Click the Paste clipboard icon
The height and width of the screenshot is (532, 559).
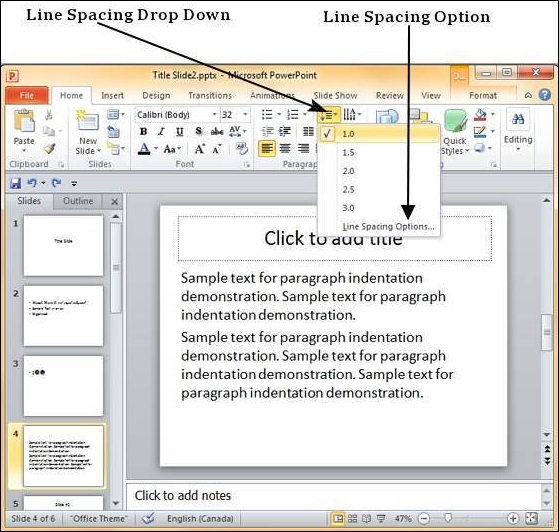[x=24, y=121]
